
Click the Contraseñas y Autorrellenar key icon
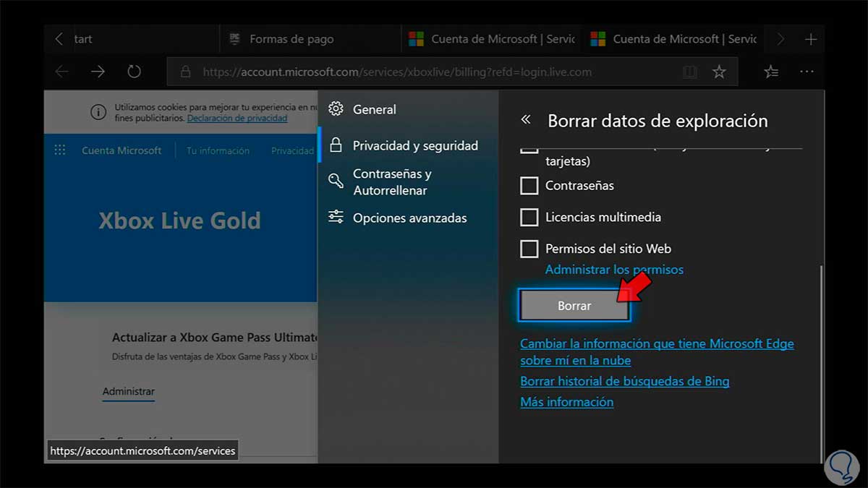coord(336,181)
